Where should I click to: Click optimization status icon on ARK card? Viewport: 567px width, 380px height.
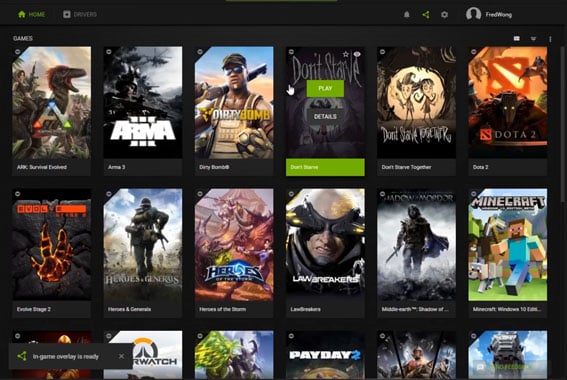point(17,52)
